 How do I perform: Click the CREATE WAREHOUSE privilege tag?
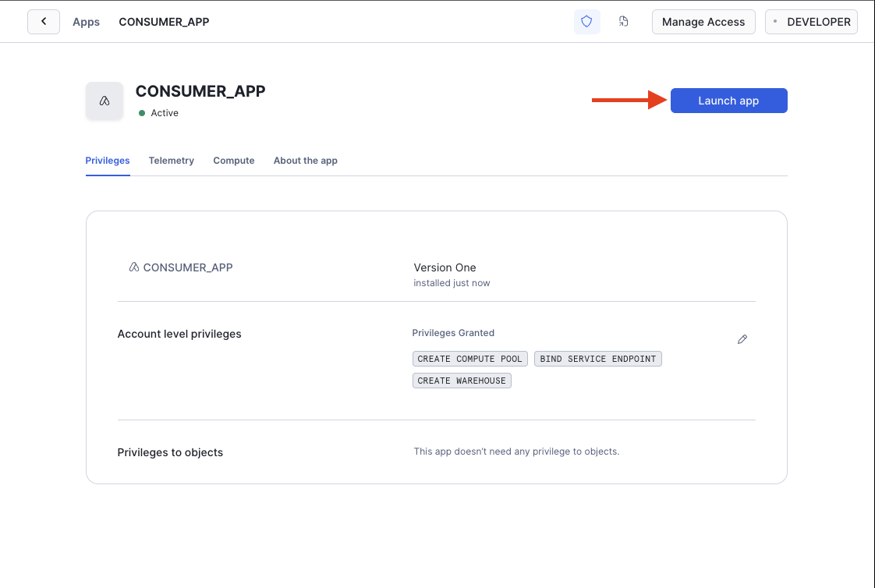click(462, 381)
